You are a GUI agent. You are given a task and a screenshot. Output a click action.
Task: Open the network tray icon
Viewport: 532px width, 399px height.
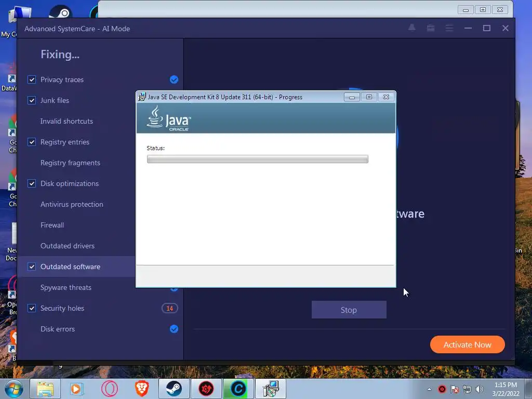click(467, 389)
